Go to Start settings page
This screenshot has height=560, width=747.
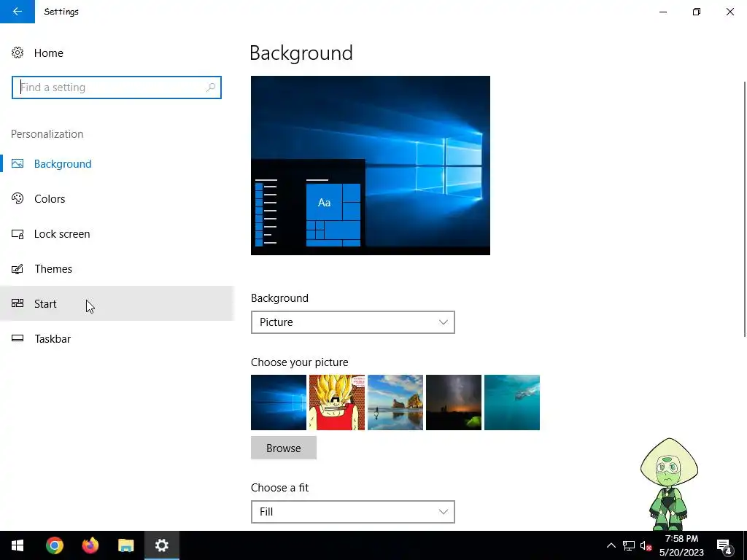pyautogui.click(x=117, y=303)
